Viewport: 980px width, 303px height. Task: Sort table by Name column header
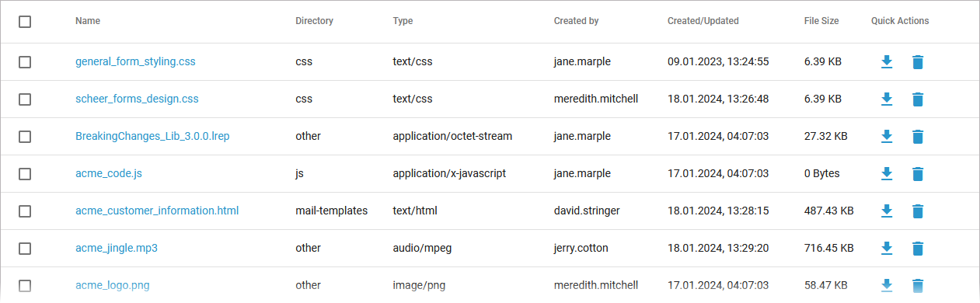pyautogui.click(x=88, y=21)
